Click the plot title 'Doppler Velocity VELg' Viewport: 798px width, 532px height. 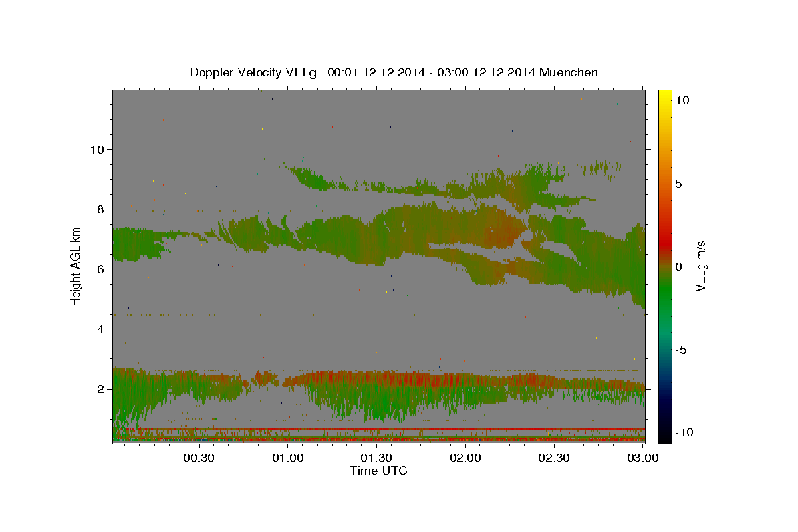click(x=254, y=72)
